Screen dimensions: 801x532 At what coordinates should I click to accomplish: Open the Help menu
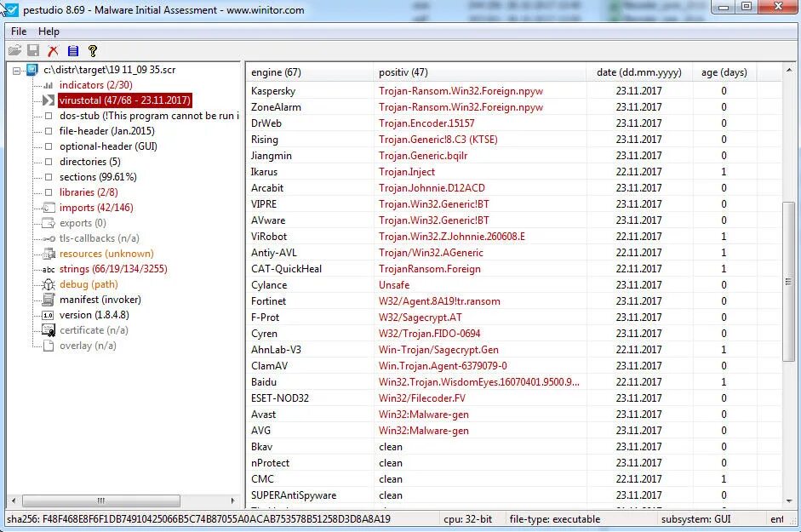coord(49,31)
